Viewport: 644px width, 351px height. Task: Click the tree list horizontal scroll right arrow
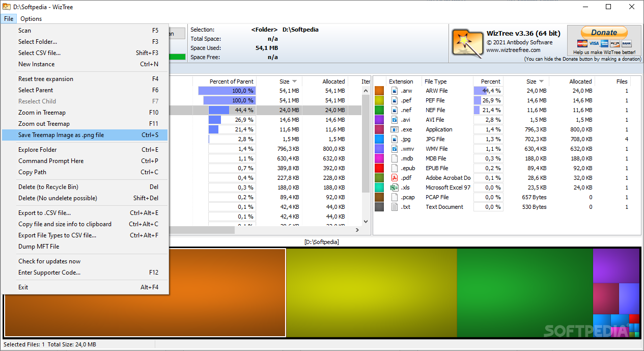[x=357, y=230]
